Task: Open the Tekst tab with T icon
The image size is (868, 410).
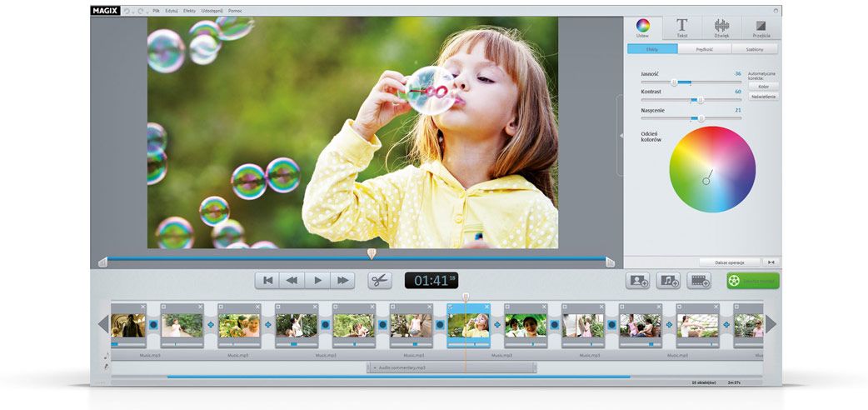Action: click(681, 28)
